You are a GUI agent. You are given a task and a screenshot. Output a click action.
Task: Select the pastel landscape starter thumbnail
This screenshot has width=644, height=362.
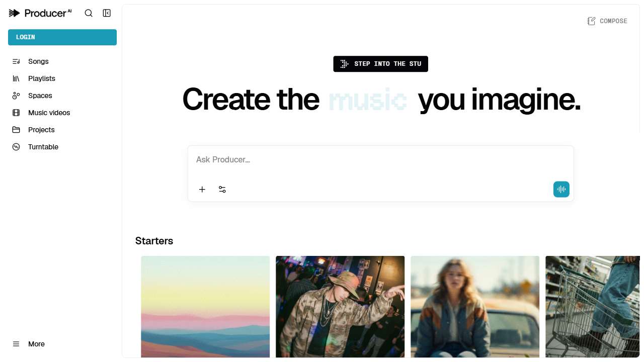pos(205,307)
